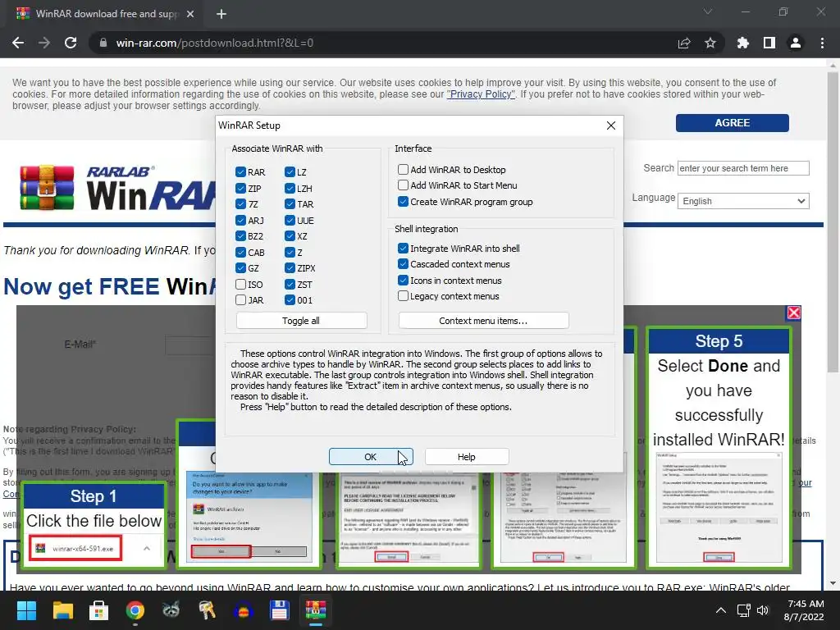Open File Explorer from taskbar
The width and height of the screenshot is (840, 630).
[x=62, y=610]
